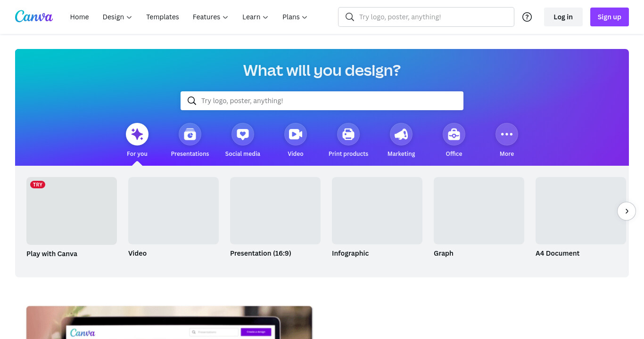
Task: Click the Presentation (16:9) thumbnail
Action: (275, 210)
